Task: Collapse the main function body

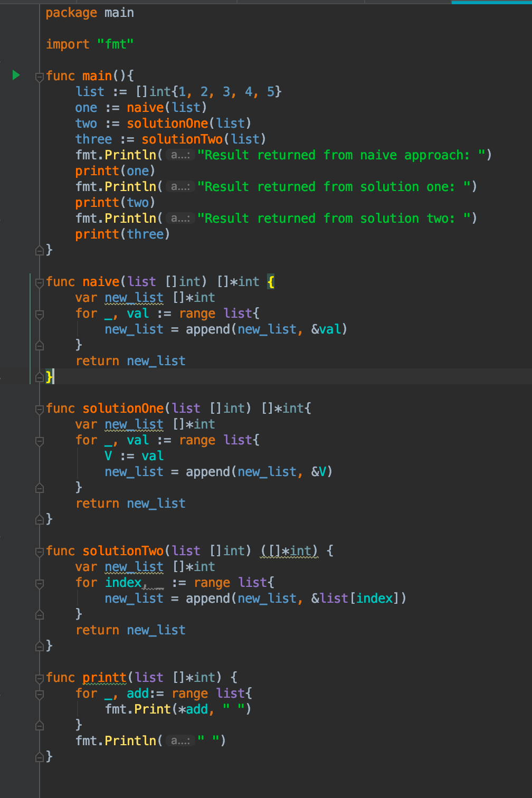Action: 39,75
